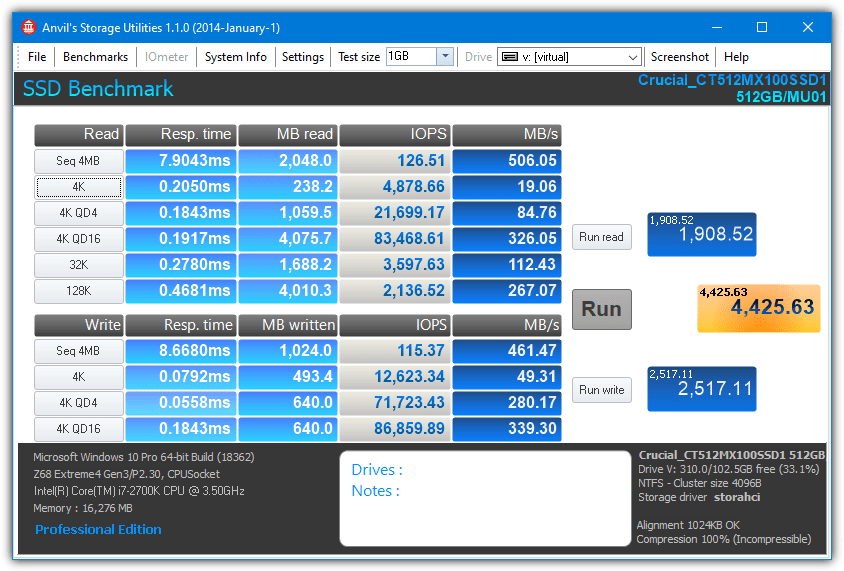The width and height of the screenshot is (844, 571).
Task: Open the File menu
Action: (x=37, y=57)
